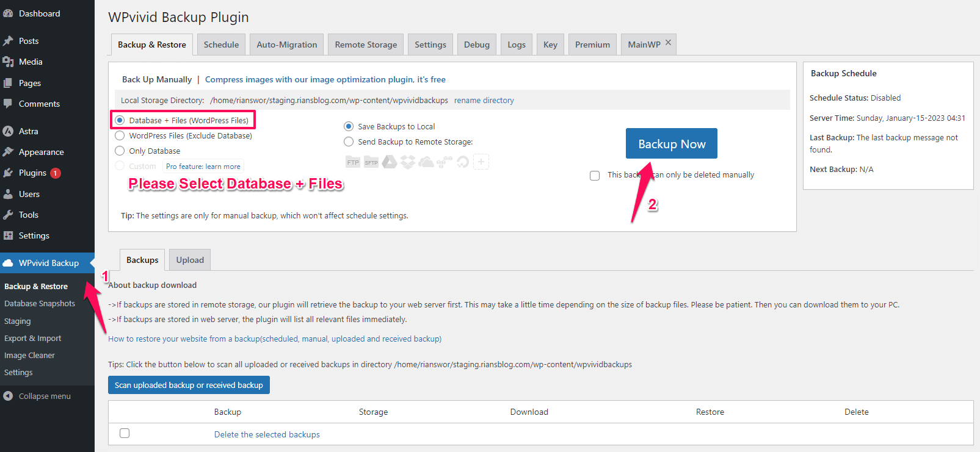Open the Key tab

550,45
